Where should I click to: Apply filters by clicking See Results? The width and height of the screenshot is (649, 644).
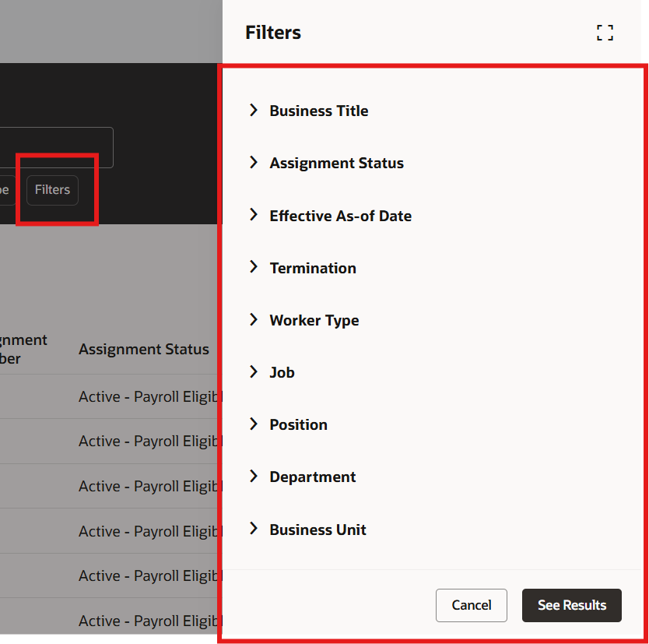point(571,605)
